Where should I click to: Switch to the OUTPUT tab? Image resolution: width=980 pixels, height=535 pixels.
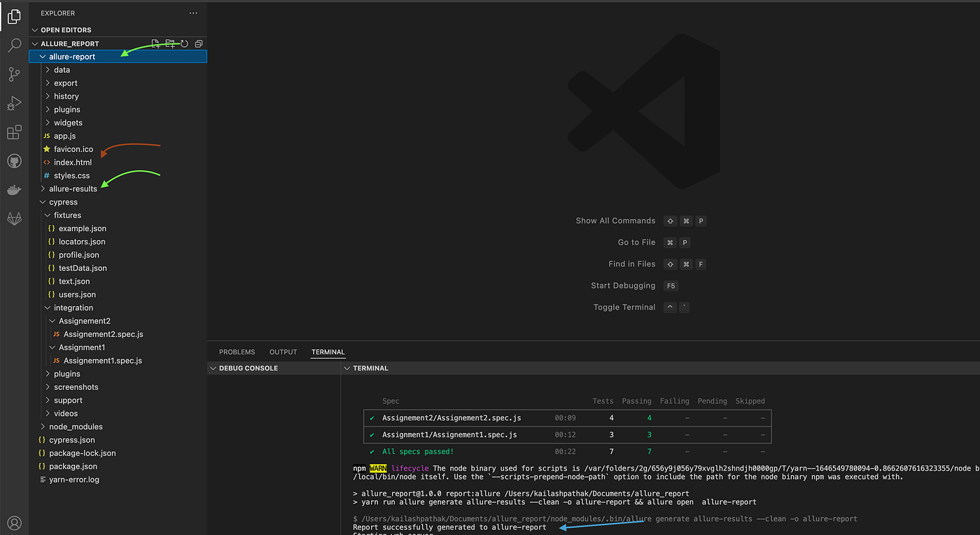(283, 352)
